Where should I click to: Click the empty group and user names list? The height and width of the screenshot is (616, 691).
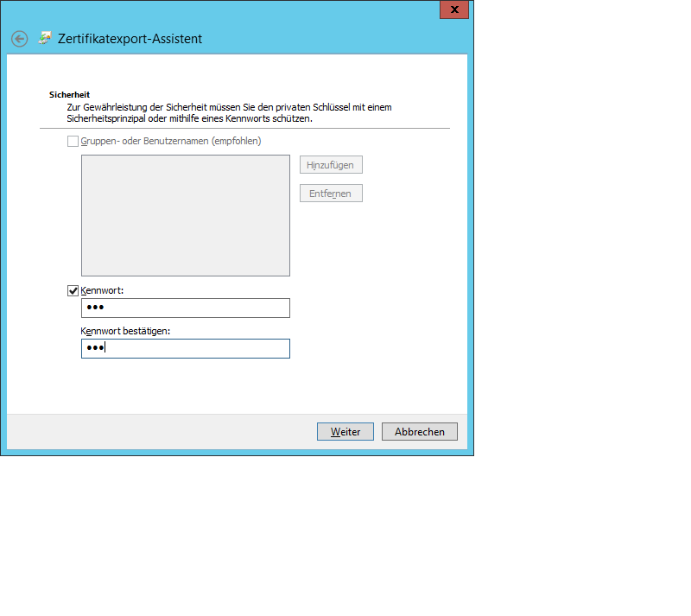pos(186,216)
